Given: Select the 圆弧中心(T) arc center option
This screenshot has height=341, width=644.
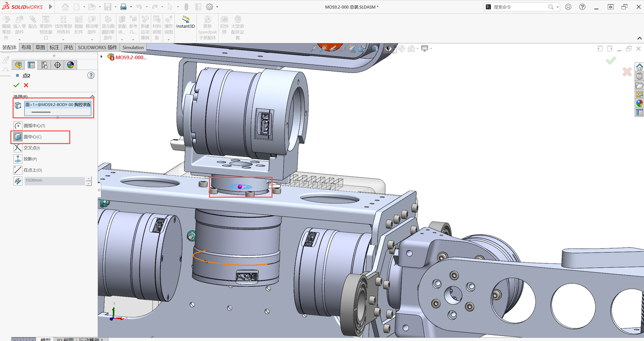Looking at the screenshot, I should 18,125.
